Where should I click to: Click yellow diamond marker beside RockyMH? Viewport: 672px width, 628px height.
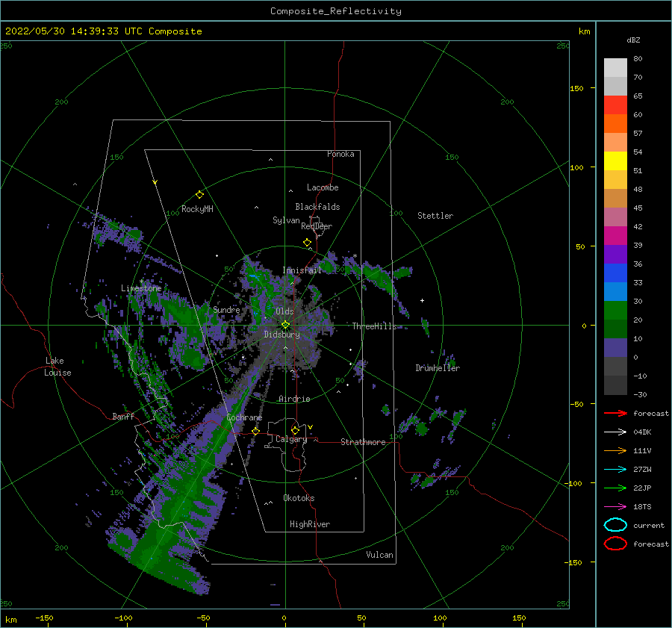(199, 195)
